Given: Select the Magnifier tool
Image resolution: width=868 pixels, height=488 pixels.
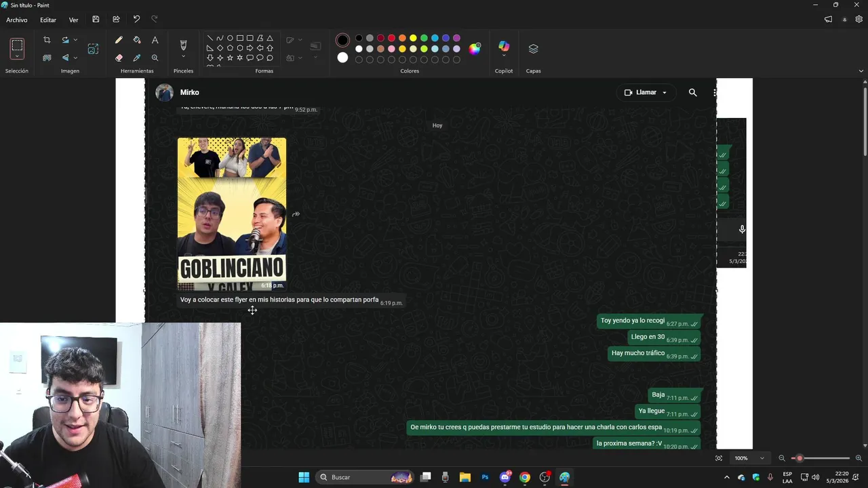Looking at the screenshot, I should [155, 58].
